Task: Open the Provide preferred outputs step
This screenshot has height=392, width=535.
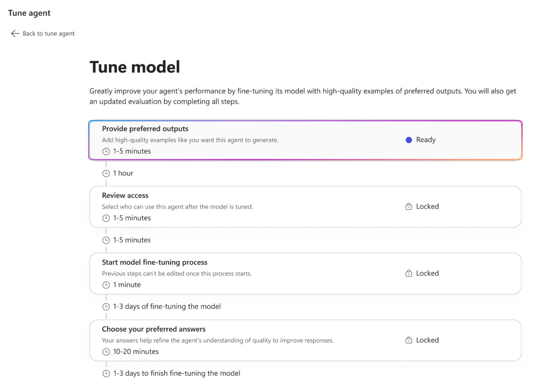Action: 145,129
